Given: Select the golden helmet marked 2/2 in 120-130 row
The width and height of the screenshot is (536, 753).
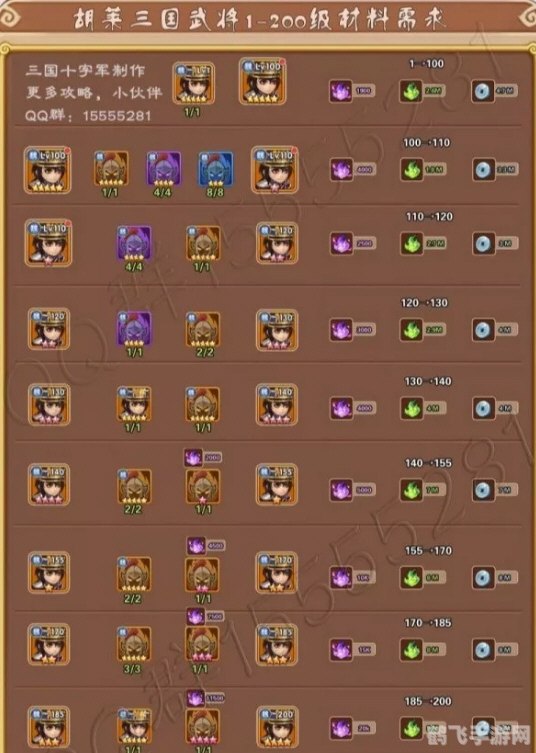Looking at the screenshot, I should coord(203,329).
